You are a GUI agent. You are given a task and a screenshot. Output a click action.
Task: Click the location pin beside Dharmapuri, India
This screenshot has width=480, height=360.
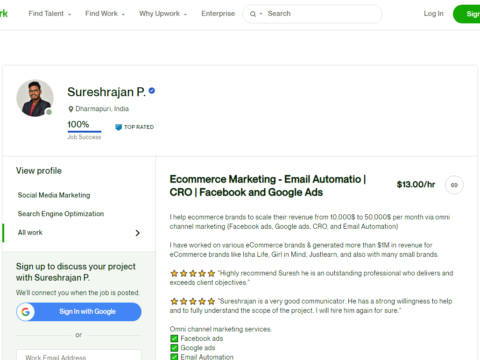[71, 109]
